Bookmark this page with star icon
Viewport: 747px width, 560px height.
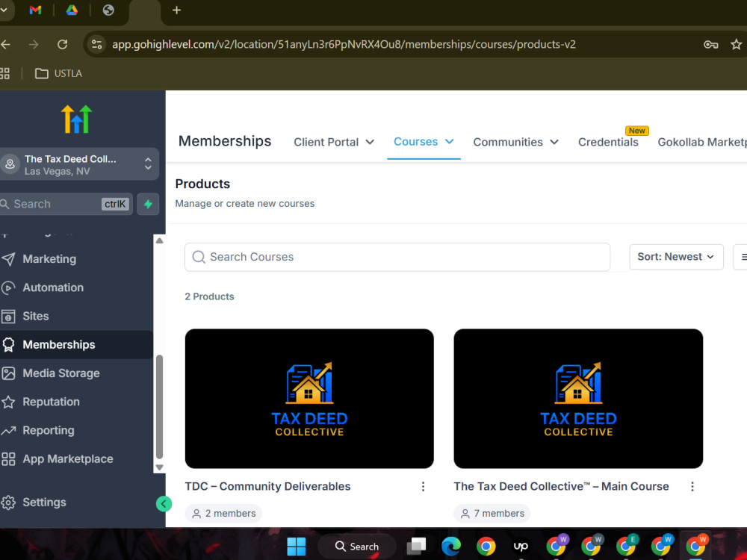(736, 44)
